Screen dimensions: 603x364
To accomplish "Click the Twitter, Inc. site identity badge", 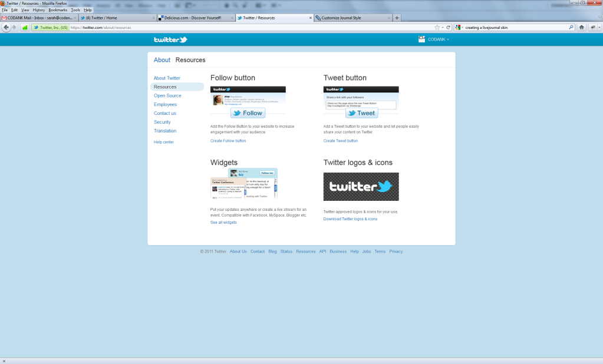I will coord(50,27).
